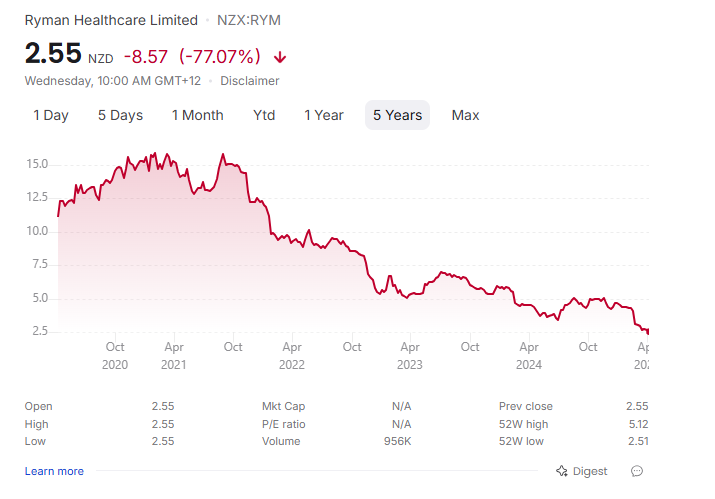The image size is (715, 499).
Task: Click the Digest sparkle icon
Action: click(x=562, y=471)
